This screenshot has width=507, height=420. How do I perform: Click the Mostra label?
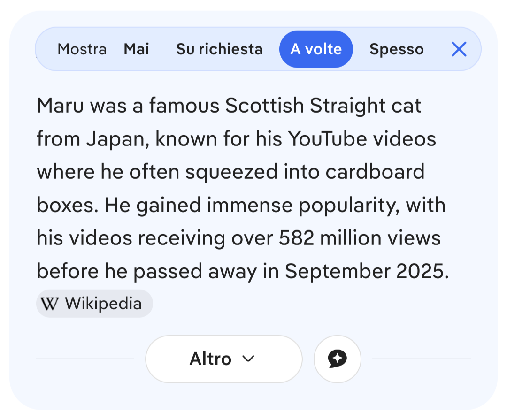[x=82, y=49]
